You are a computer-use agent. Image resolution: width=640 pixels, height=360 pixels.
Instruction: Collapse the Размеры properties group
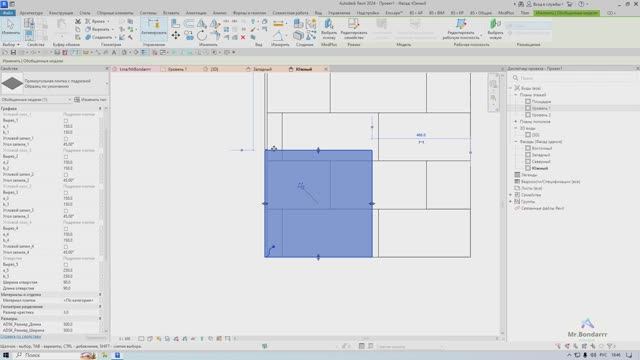click(100, 318)
